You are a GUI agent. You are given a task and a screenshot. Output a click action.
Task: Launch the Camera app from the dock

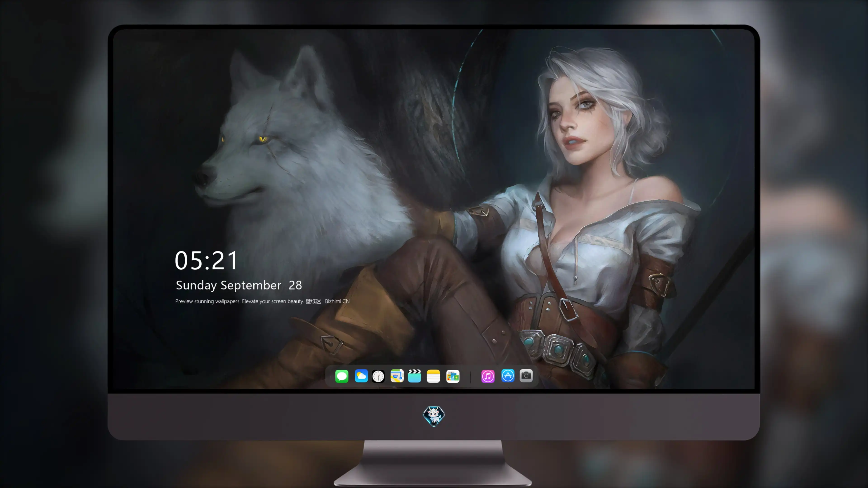(x=526, y=375)
